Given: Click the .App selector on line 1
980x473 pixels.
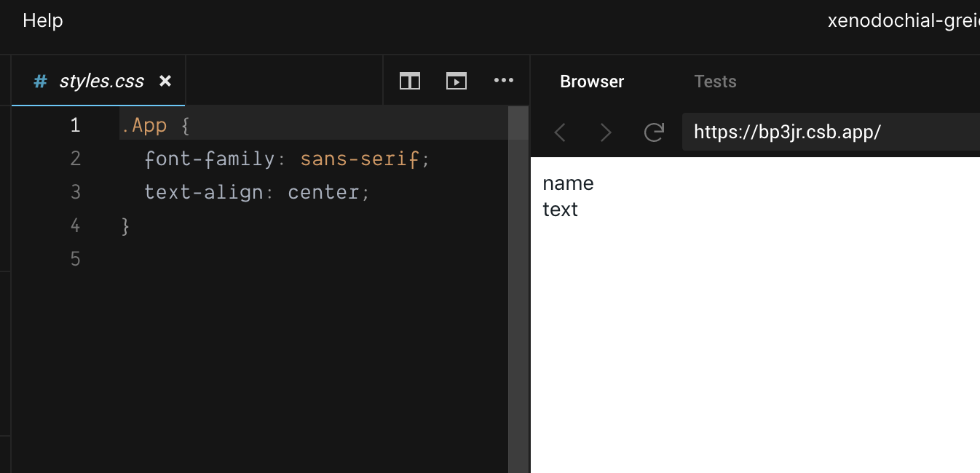Looking at the screenshot, I should point(145,124).
